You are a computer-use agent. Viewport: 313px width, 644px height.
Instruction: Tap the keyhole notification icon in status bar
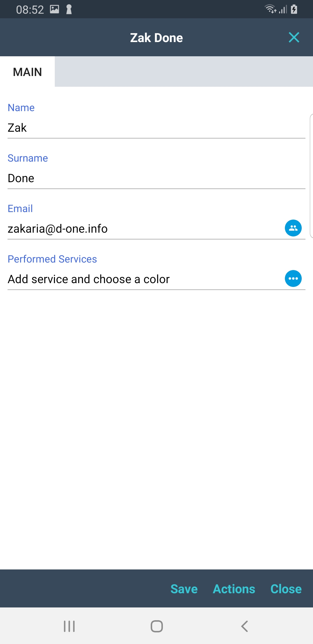coord(69,9)
